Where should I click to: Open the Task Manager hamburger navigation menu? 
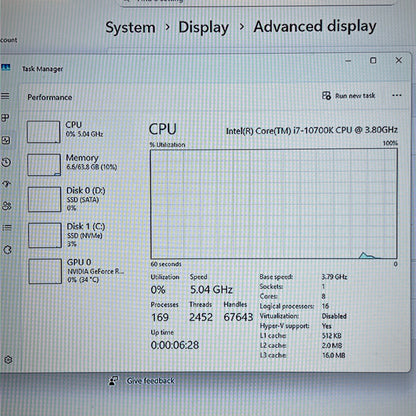tap(5, 96)
